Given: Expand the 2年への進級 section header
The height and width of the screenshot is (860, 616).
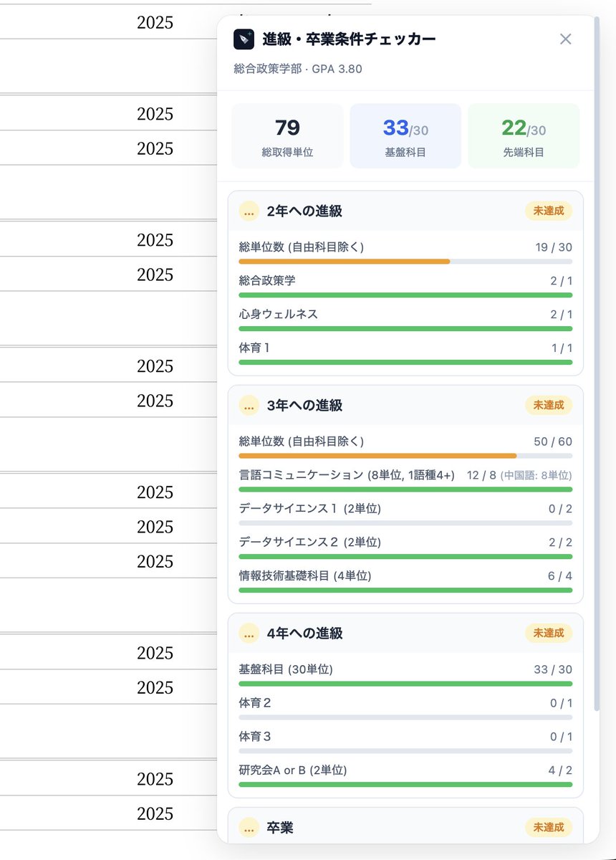Looking at the screenshot, I should [405, 211].
